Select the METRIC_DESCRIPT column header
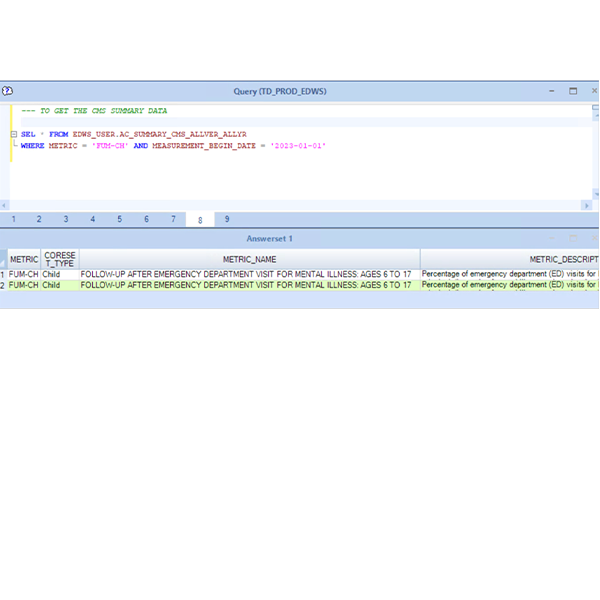This screenshot has width=600, height=600. pyautogui.click(x=509, y=259)
